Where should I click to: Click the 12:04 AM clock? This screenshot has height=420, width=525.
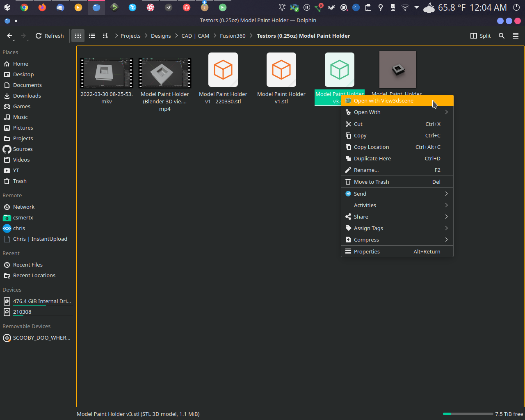488,7
